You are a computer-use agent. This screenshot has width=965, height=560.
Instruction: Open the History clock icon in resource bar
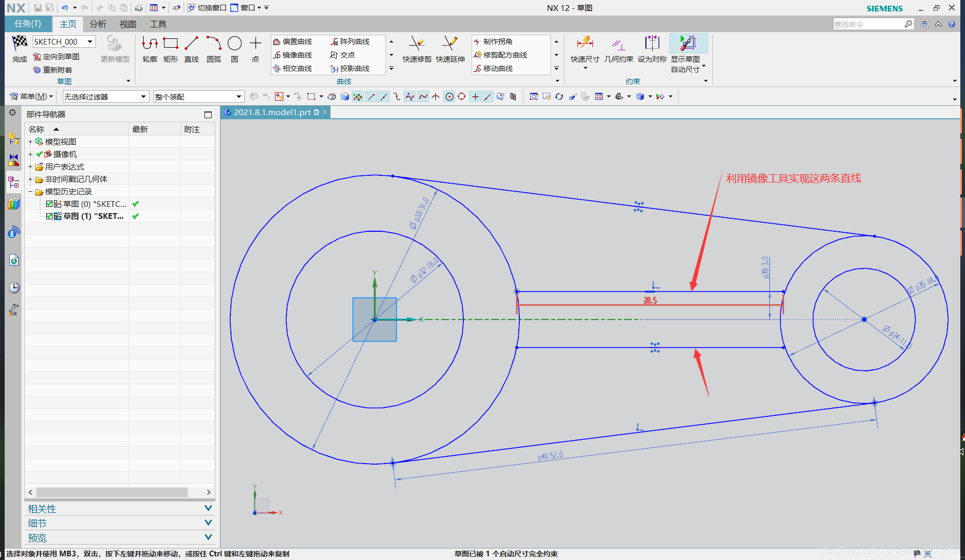pos(14,288)
